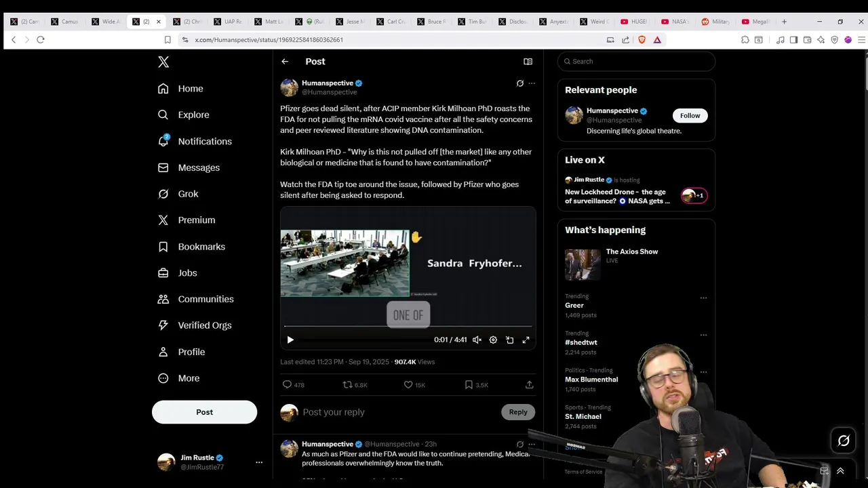Screen dimensions: 868x488
Task: Click the Grok explain icon on the post
Action: point(520,83)
